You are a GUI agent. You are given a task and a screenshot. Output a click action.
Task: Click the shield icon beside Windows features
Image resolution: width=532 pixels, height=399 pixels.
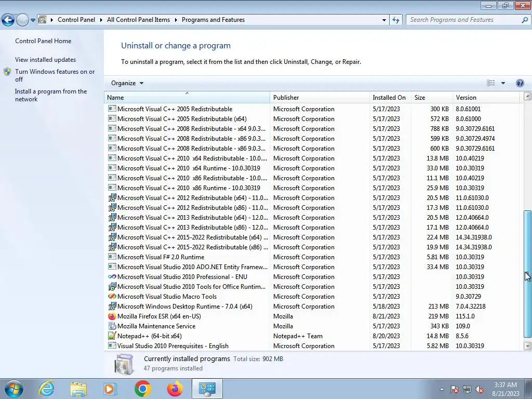7,72
